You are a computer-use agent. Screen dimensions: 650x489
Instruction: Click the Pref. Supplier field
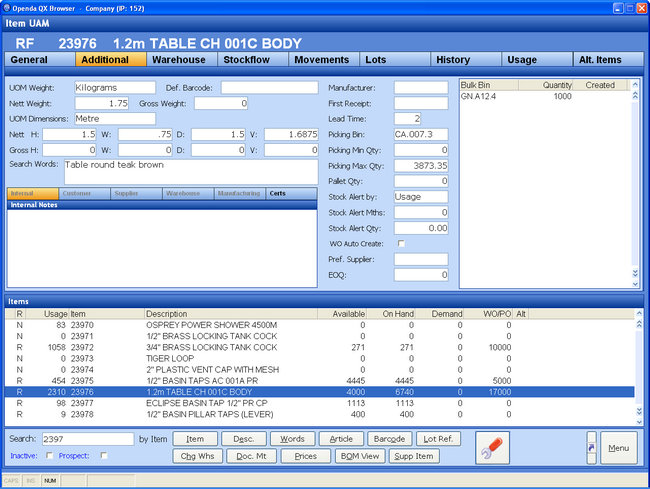pyautogui.click(x=421, y=259)
